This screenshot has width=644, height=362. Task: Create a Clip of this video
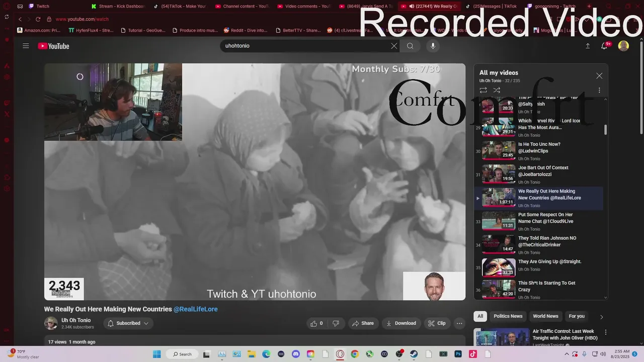[437, 323]
